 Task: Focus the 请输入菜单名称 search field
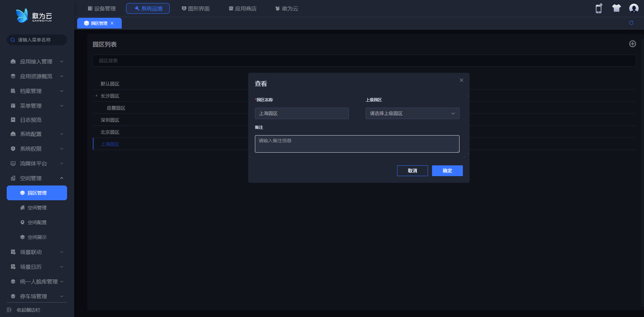click(37, 40)
